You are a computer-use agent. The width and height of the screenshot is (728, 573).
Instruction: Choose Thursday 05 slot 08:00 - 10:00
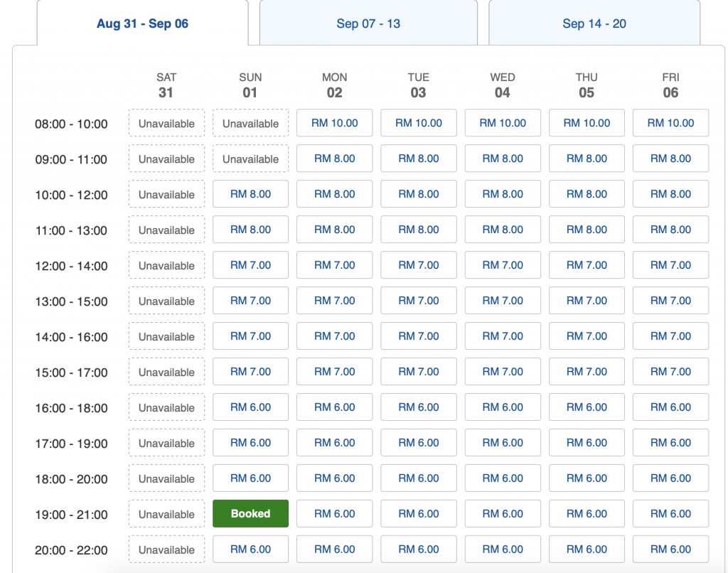(587, 123)
